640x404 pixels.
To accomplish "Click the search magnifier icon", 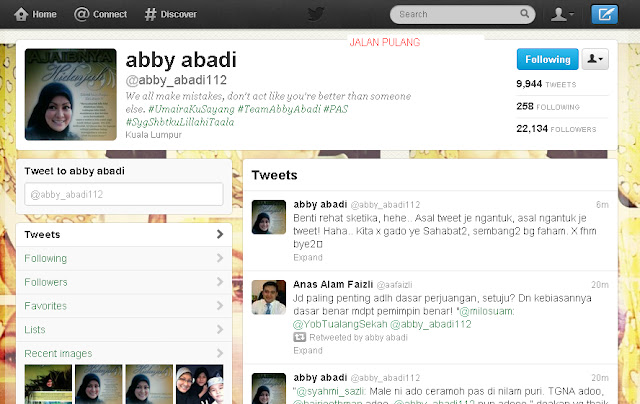I will 524,14.
